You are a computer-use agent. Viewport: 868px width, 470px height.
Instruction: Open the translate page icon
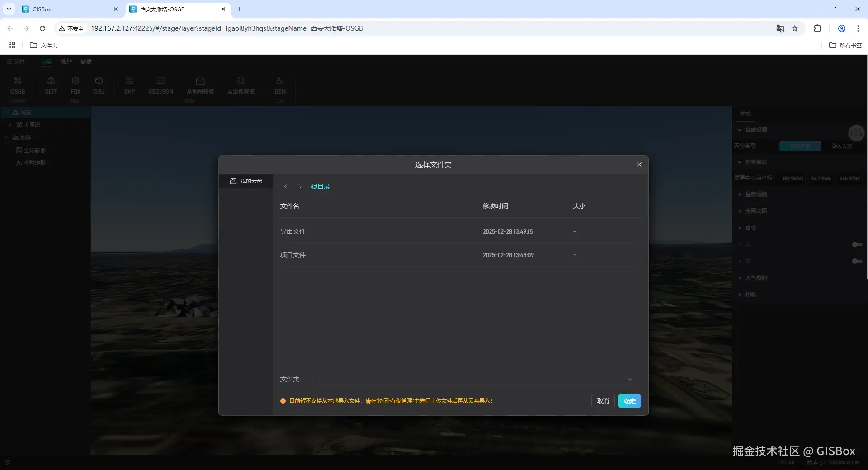pyautogui.click(x=780, y=28)
